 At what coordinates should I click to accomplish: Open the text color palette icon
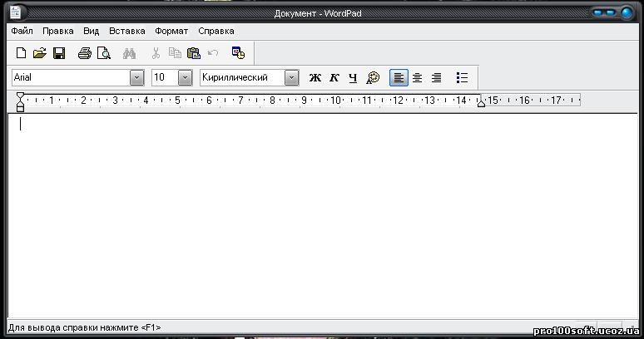point(373,77)
